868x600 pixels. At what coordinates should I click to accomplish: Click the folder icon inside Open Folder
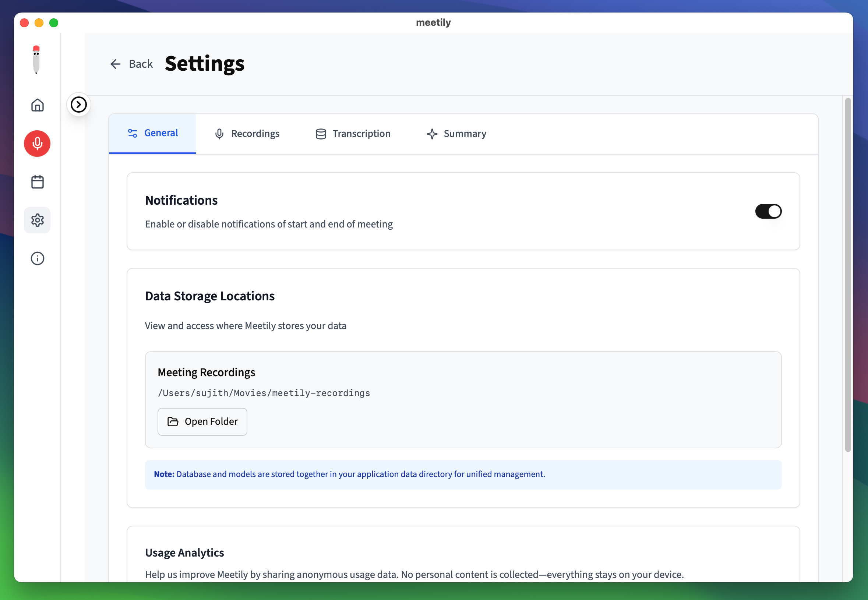(x=173, y=421)
